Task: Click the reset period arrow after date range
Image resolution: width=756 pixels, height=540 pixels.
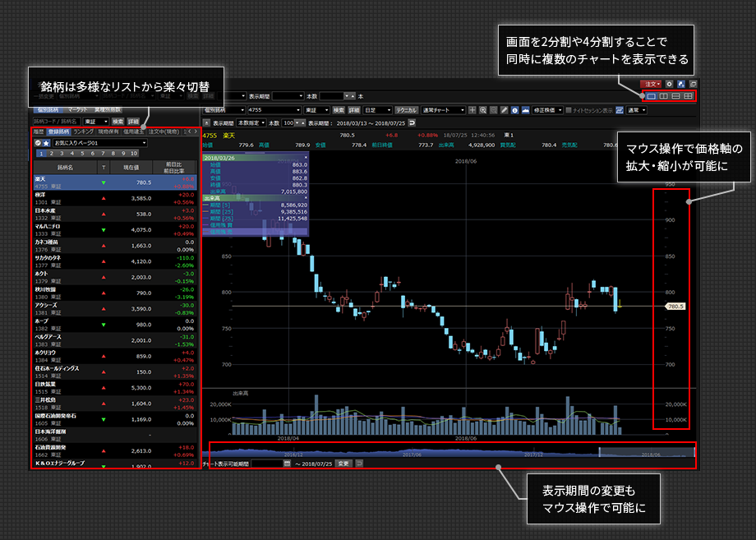Action: (412, 123)
